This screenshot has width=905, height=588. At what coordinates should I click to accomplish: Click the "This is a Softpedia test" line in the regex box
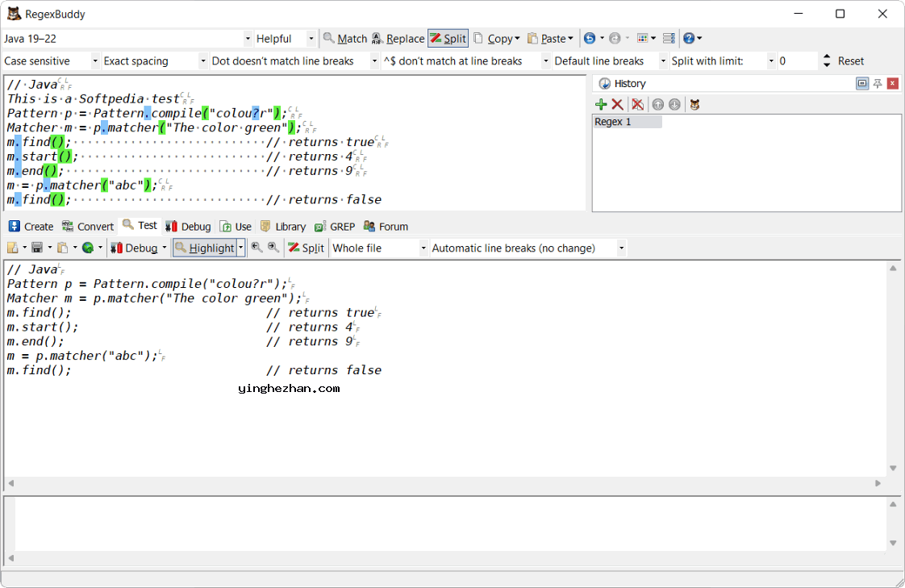tap(93, 98)
